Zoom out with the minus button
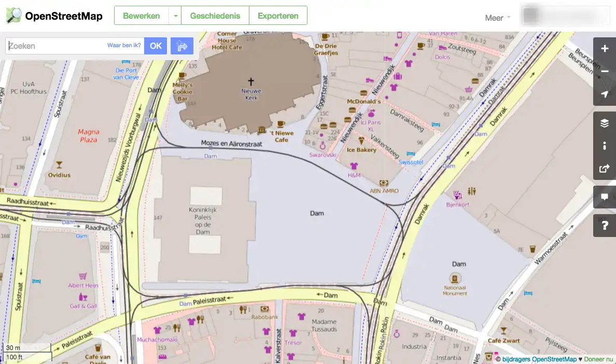The height and width of the screenshot is (364, 616). pos(605,72)
